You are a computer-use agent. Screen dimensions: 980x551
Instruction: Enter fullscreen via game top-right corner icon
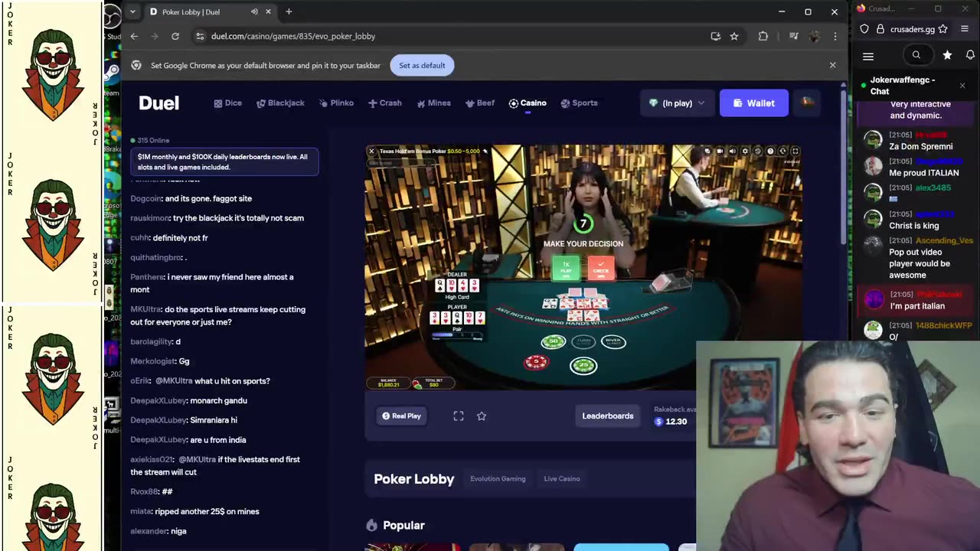pos(795,151)
